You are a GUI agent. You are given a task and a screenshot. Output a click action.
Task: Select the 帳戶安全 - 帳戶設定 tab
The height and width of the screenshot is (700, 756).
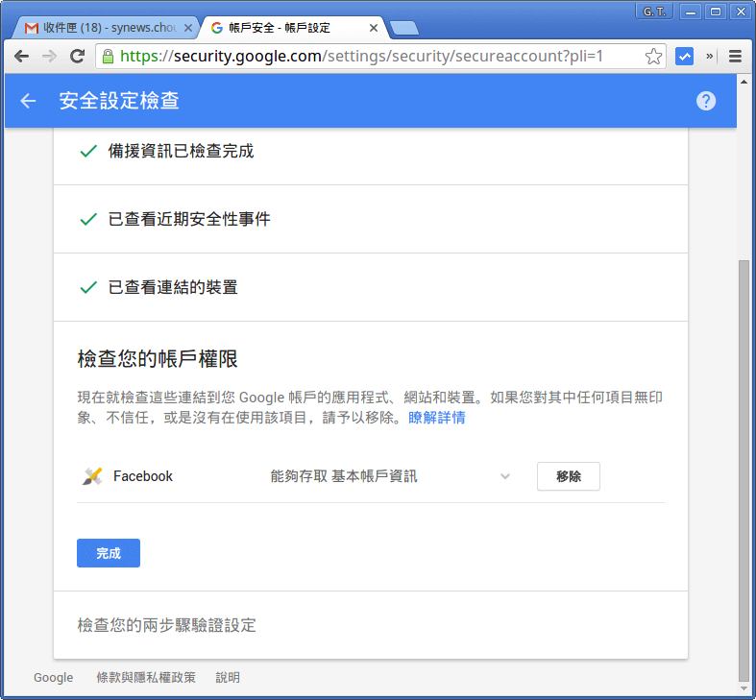(x=294, y=28)
